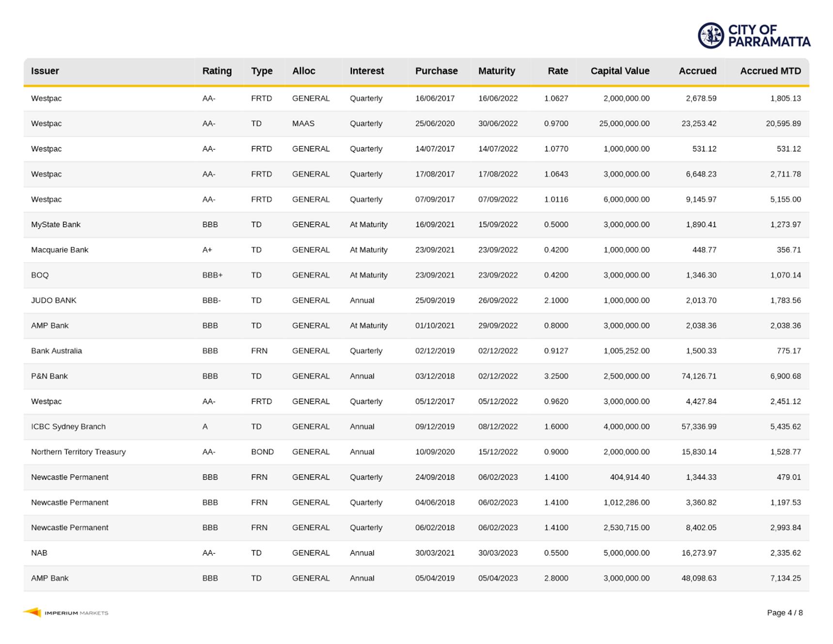Select the 25,000,000.00 capital value
833x644 pixels.
[624, 124]
